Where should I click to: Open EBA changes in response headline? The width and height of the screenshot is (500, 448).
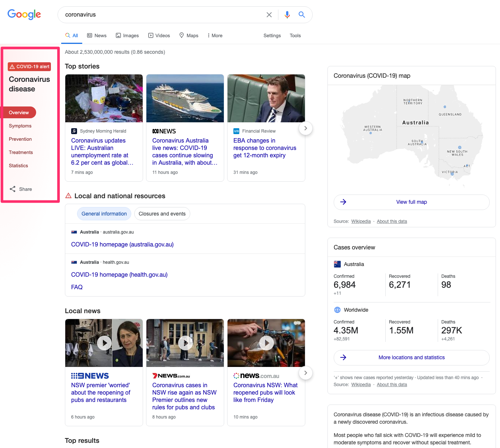[265, 148]
